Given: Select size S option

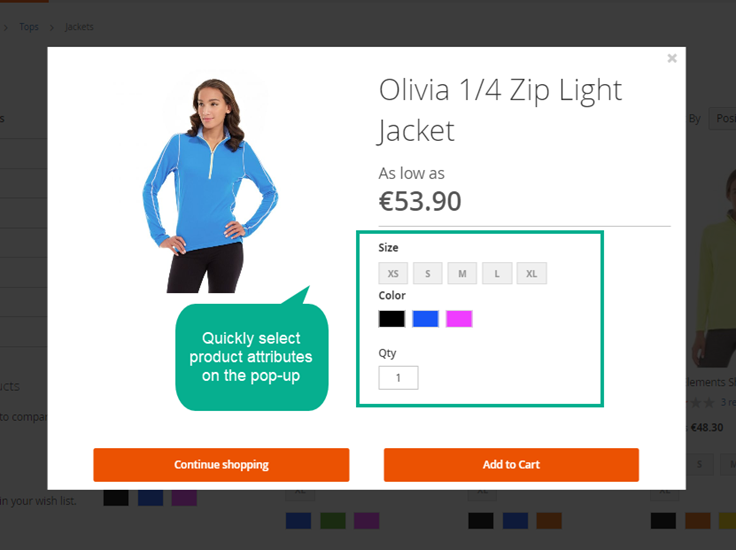Looking at the screenshot, I should [428, 273].
